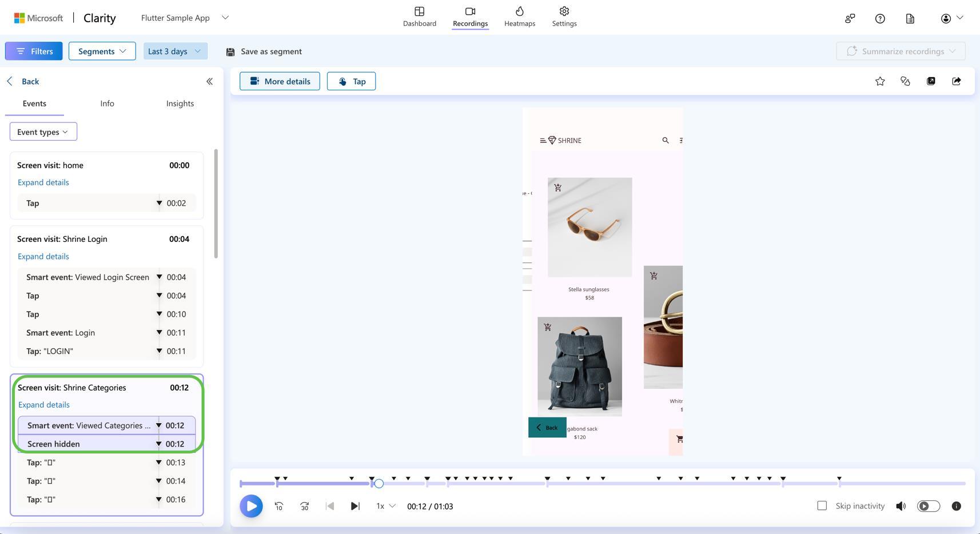Collapse the events side panel
The width and height of the screenshot is (980, 534).
click(209, 81)
